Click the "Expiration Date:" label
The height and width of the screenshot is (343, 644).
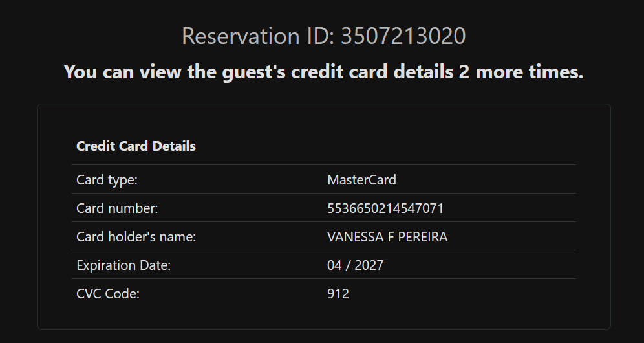click(123, 265)
